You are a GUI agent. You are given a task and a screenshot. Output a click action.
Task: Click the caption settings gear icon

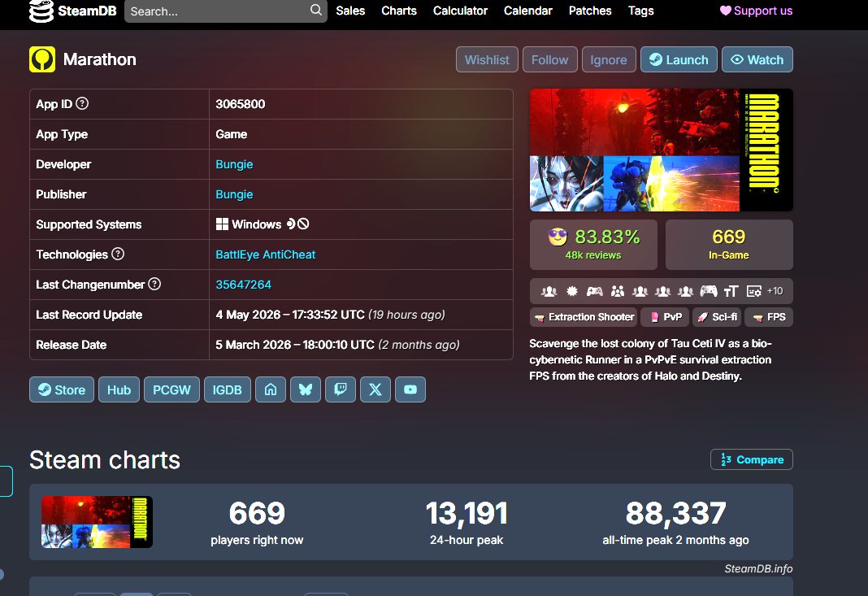(754, 291)
